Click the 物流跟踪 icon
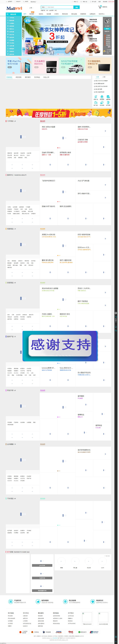The width and height of the screenshot is (119, 644). pos(102,102)
